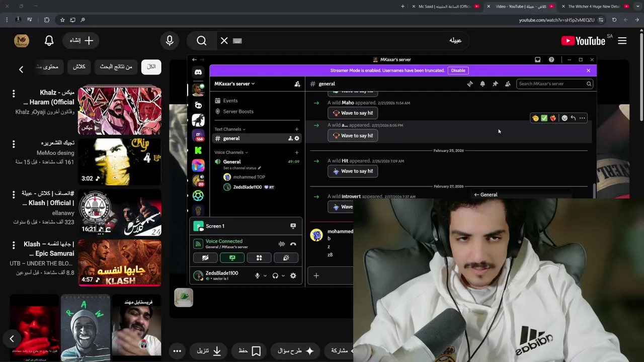Image resolution: width=644 pixels, height=362 pixels.
Task: Start YouTube voice search microphone
Action: pos(170,41)
